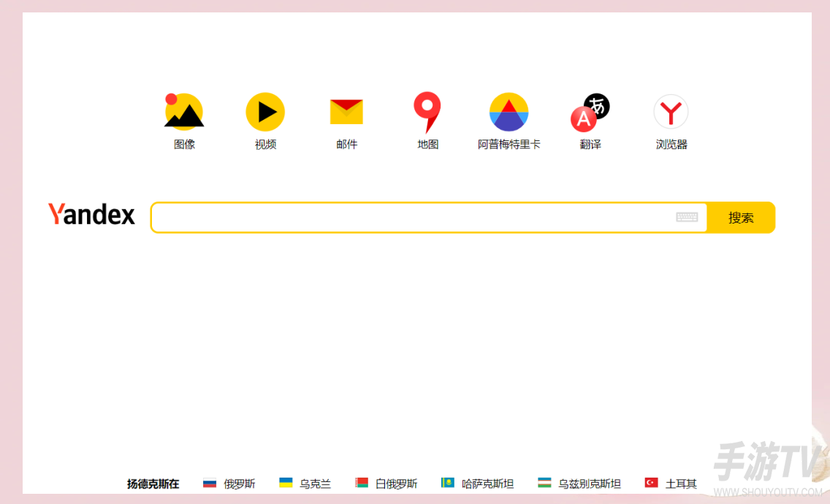The image size is (830, 504).
Task: Click the 地图 label text
Action: [x=427, y=145]
